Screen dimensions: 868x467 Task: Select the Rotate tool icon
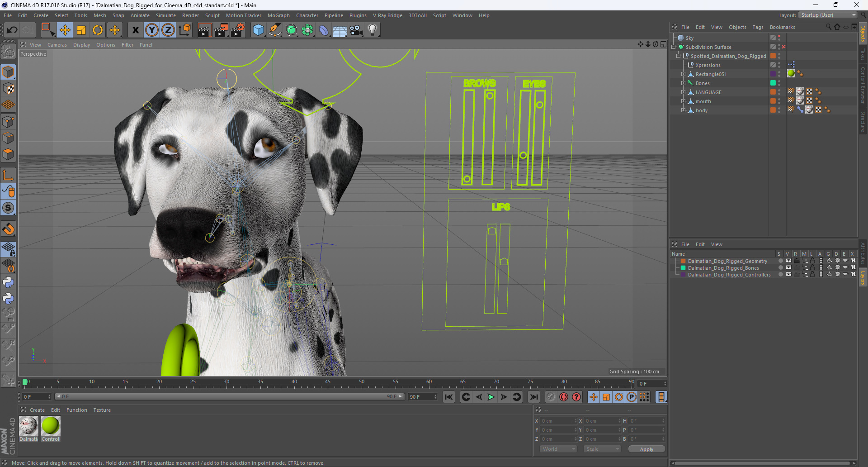pyautogui.click(x=98, y=30)
